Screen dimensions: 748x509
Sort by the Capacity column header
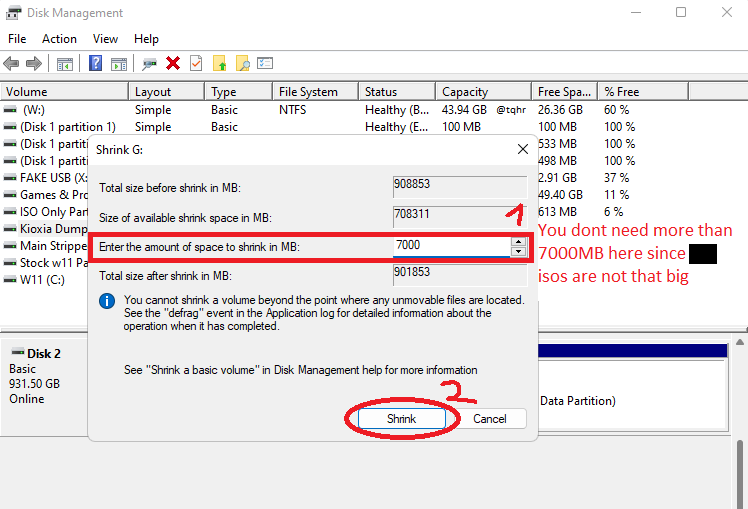[x=465, y=92]
